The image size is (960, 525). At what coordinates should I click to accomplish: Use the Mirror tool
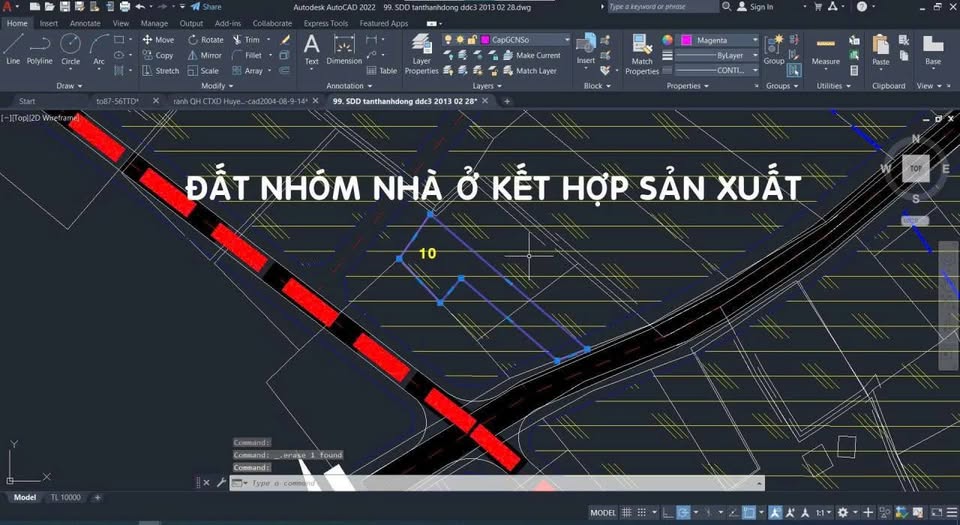(204, 55)
